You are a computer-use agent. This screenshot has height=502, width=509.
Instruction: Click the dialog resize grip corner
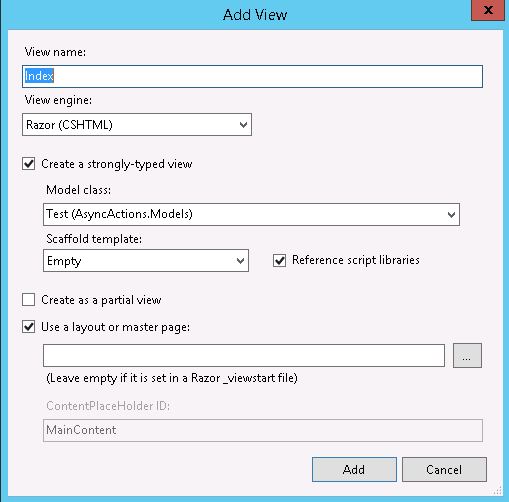(x=498, y=491)
